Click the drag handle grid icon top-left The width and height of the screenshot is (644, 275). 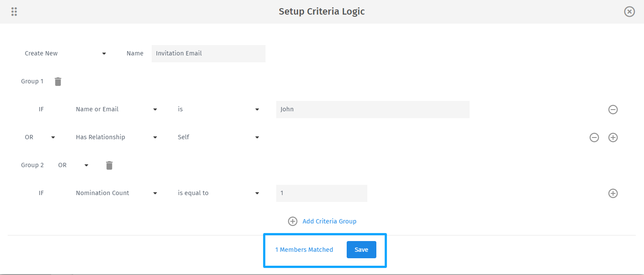[x=14, y=11]
